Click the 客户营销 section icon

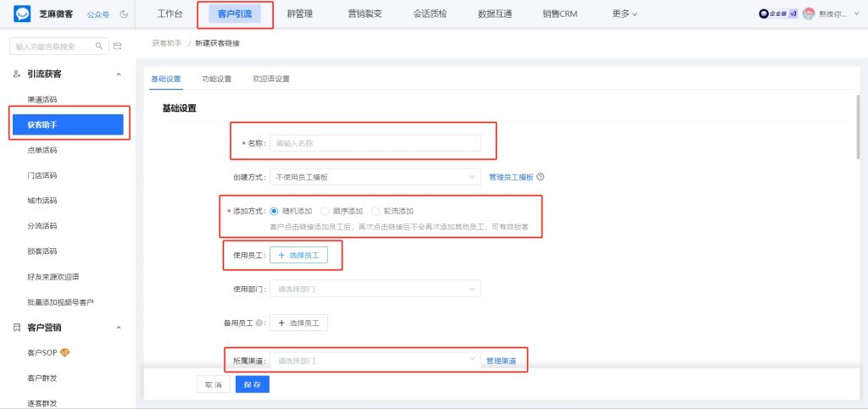(x=17, y=327)
